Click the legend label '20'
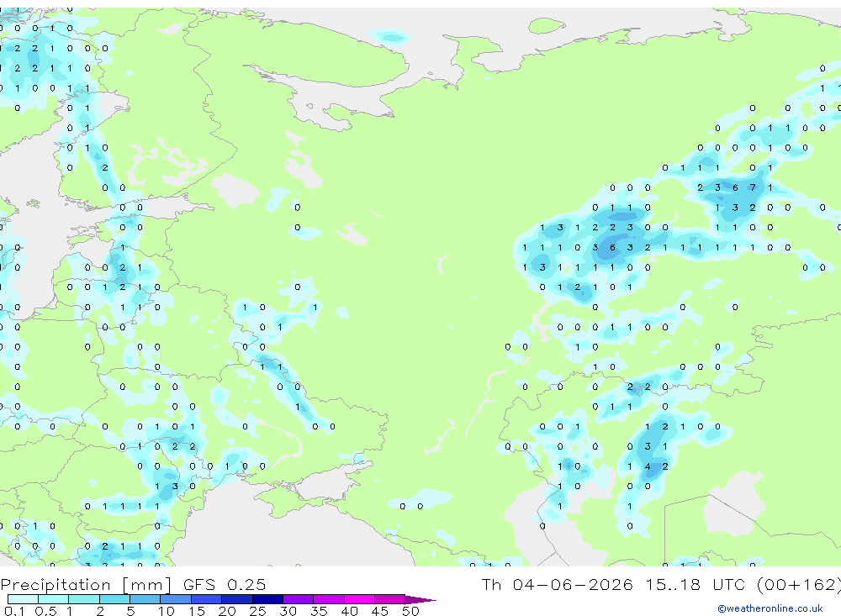 227,611
